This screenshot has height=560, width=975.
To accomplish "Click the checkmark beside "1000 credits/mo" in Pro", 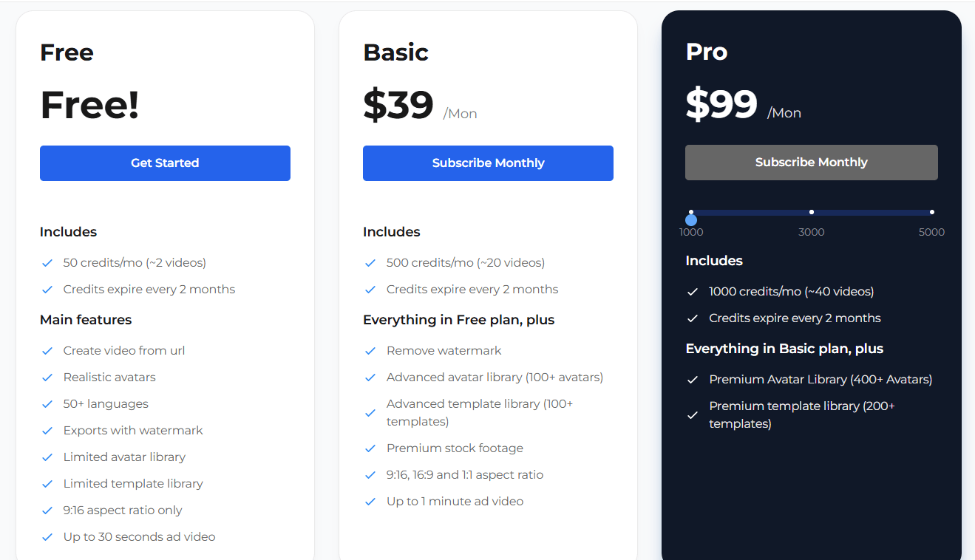I will tap(693, 291).
